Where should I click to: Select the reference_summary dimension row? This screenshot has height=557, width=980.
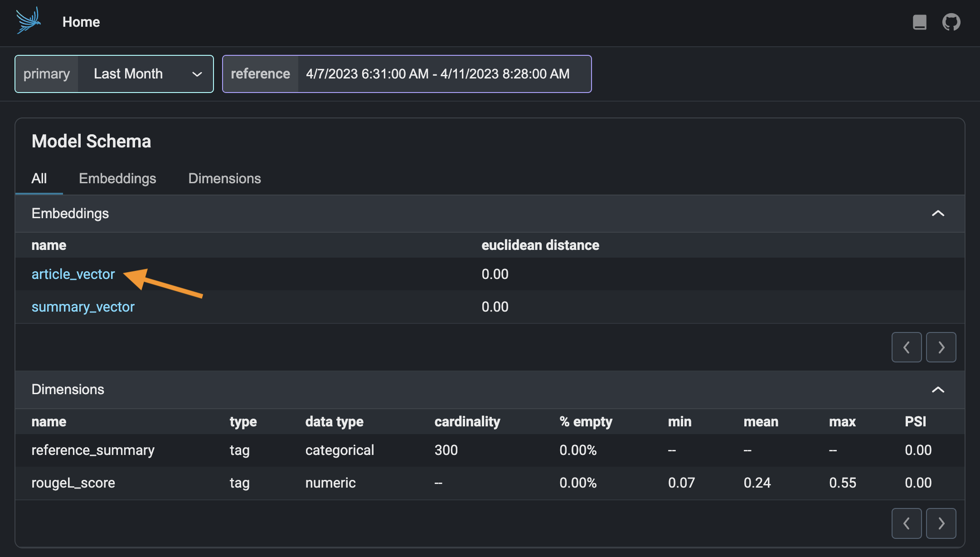[x=93, y=450]
